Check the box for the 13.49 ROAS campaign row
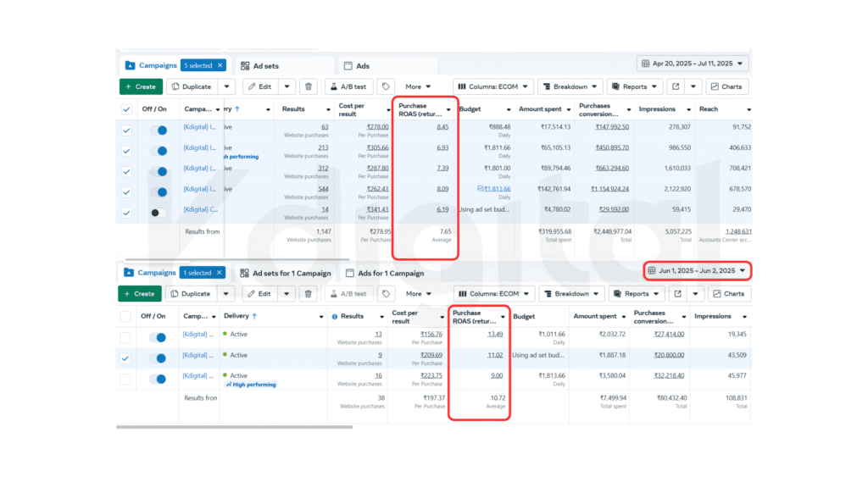This screenshot has height=488, width=868. pos(126,338)
